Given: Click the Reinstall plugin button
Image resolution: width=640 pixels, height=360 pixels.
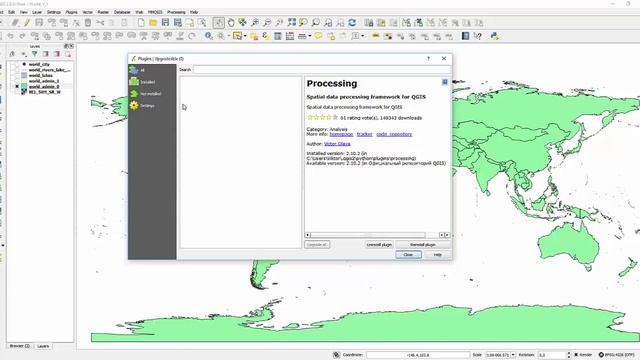Looking at the screenshot, I should tap(423, 244).
